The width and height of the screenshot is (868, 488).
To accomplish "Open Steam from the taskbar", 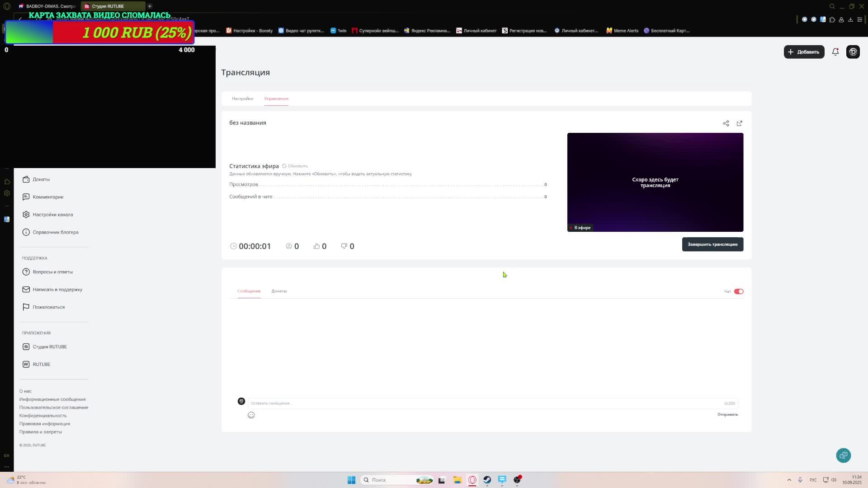I will pyautogui.click(x=487, y=480).
